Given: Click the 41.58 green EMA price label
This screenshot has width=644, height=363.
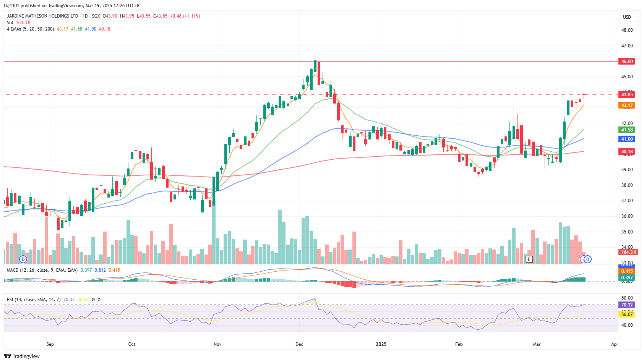Looking at the screenshot, I should [626, 130].
